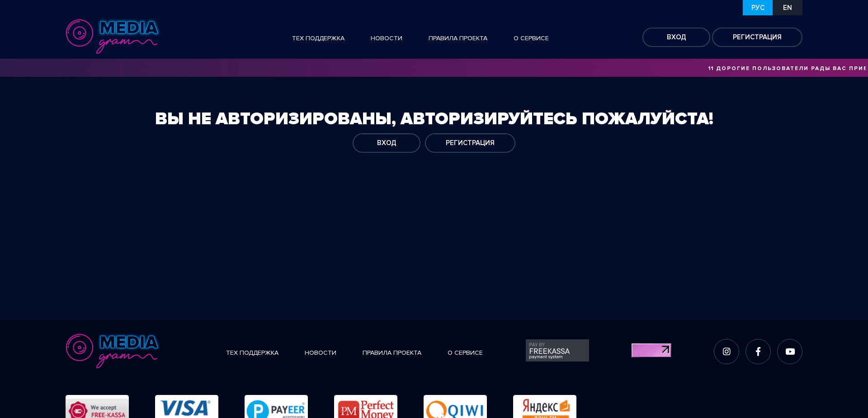Click the pink external-link arrow button
Viewport: 868px width, 418px height.
651,350
